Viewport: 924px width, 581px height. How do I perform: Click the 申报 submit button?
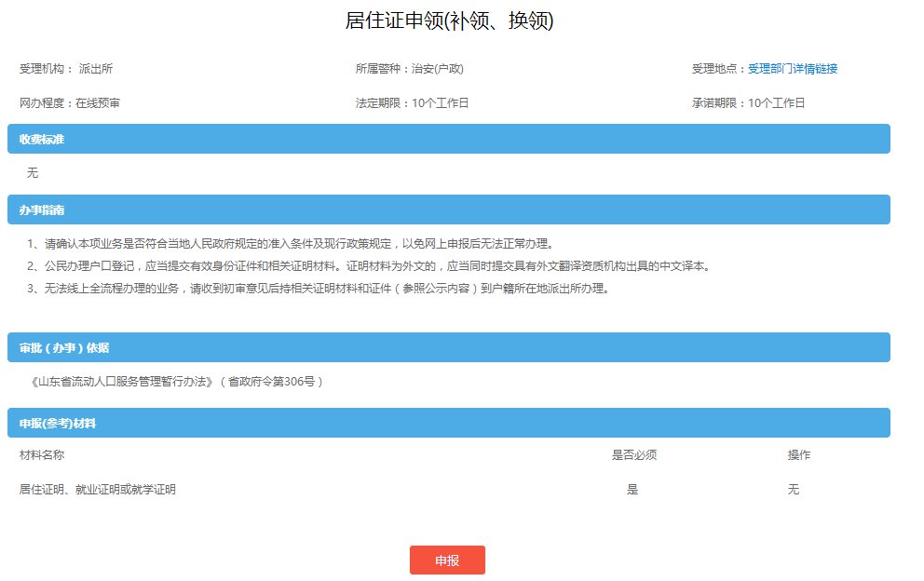click(447, 561)
